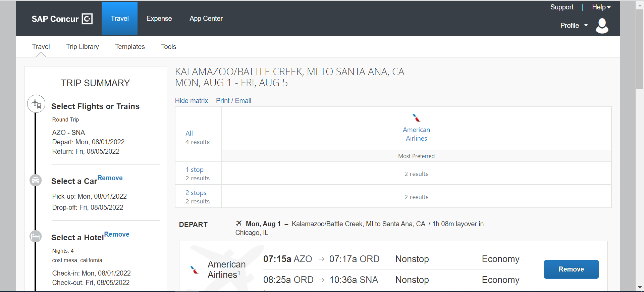Image resolution: width=644 pixels, height=292 pixels.
Task: Expand the Help dropdown menu
Action: click(601, 7)
